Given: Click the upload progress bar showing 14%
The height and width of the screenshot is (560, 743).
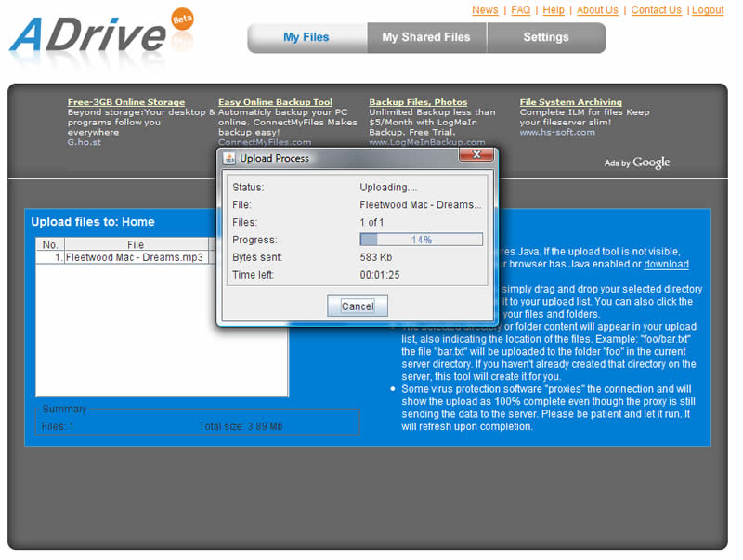Looking at the screenshot, I should pos(422,240).
